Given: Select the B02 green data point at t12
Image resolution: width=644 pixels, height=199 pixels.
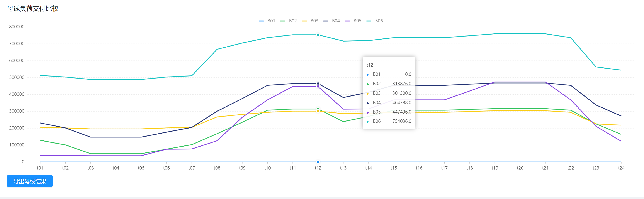Looking at the screenshot, I should [x=318, y=109].
